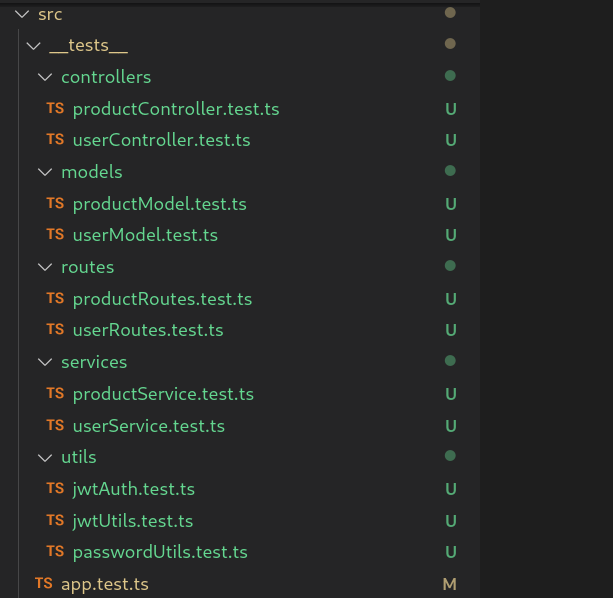Collapse the controllers folder
This screenshot has width=613, height=598.
point(44,77)
